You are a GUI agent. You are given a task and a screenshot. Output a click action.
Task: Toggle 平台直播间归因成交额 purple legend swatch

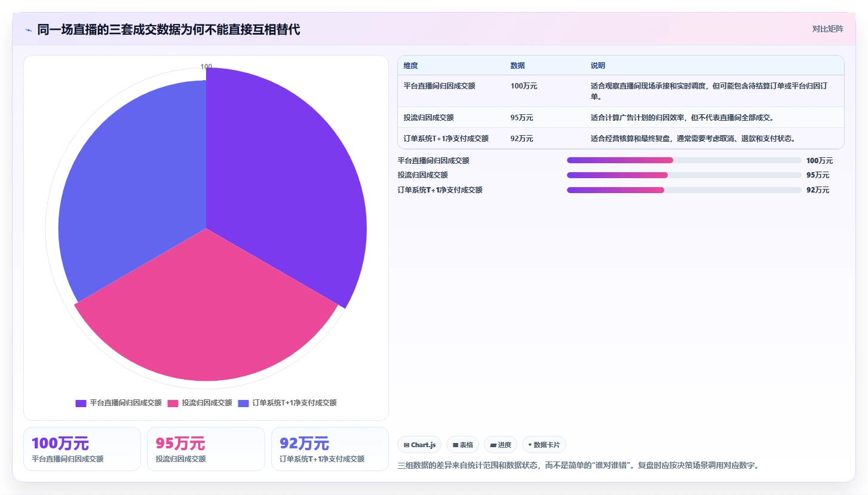pyautogui.click(x=81, y=403)
